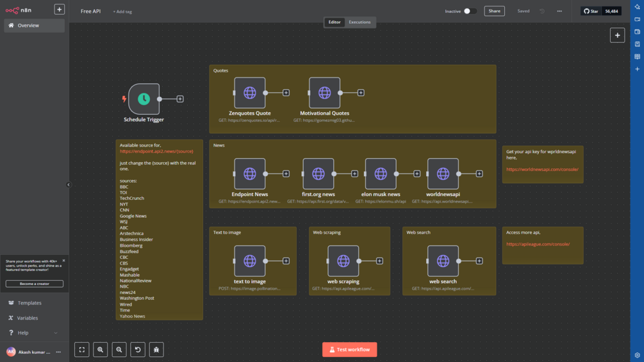The image size is (644, 362).
Task: Add node after Endpoint News output
Action: point(286,174)
